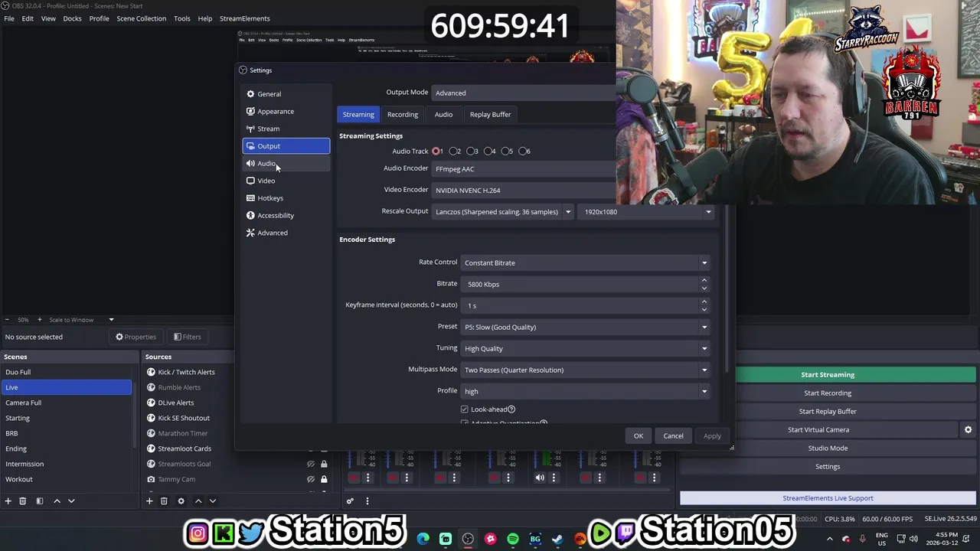The image size is (980, 551).
Task: Click OK in the Settings dialog
Action: (639, 436)
